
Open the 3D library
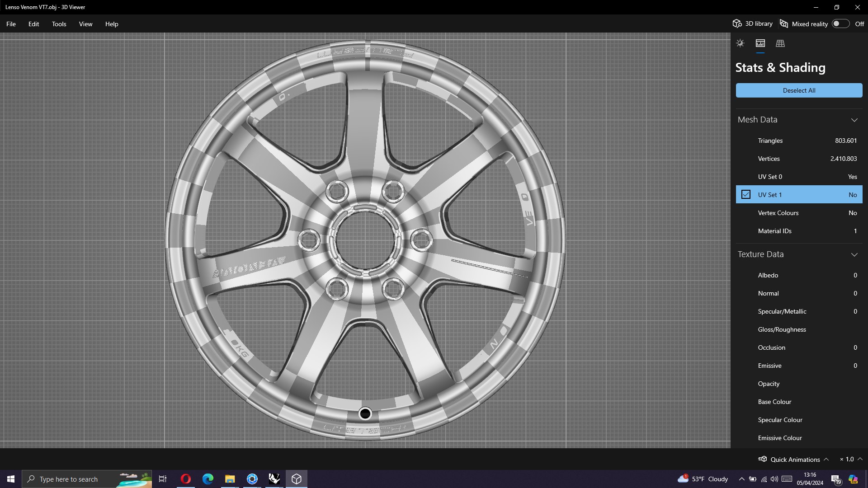753,24
